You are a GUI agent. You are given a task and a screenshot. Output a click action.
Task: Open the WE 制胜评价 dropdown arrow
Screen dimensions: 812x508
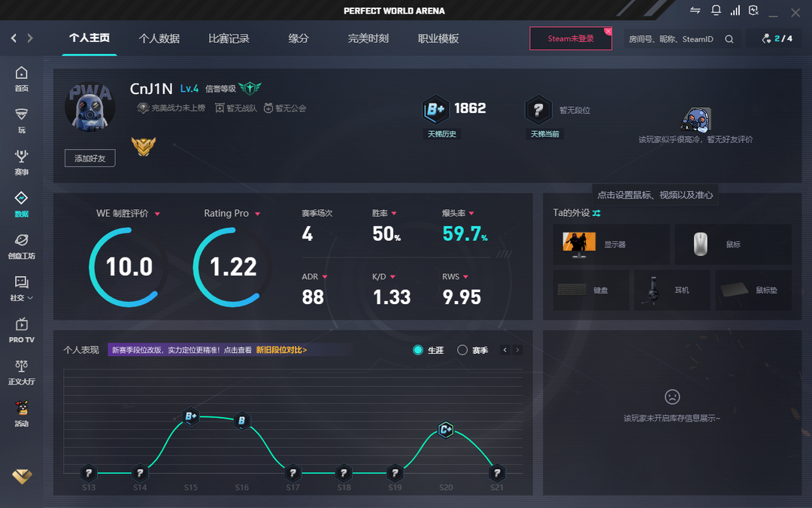coord(157,214)
